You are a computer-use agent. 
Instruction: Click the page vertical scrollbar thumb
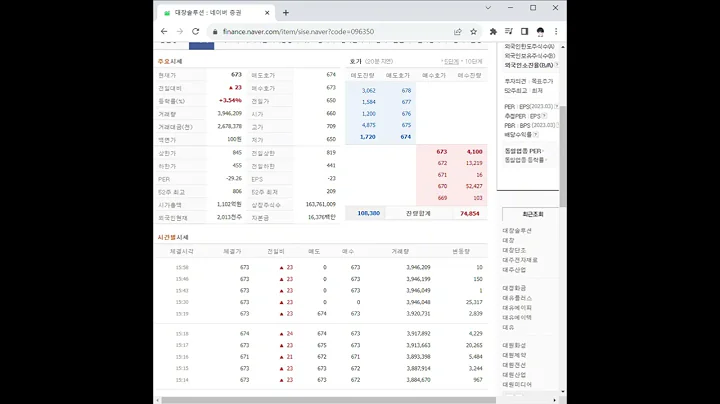point(563,156)
